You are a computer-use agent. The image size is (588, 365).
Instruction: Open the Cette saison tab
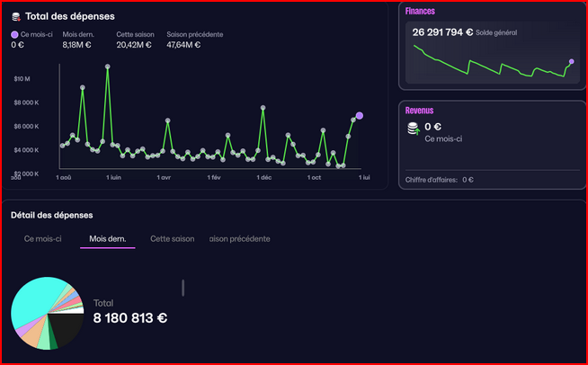point(171,239)
